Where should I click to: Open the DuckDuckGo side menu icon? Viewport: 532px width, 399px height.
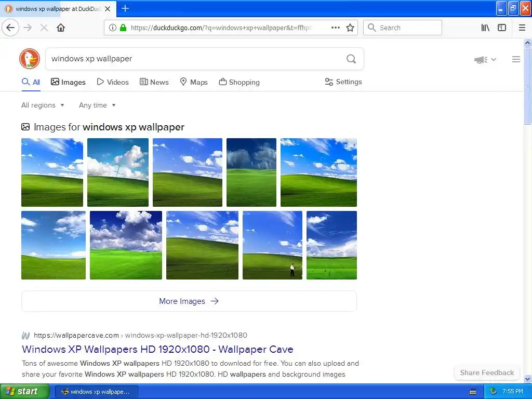516,59
